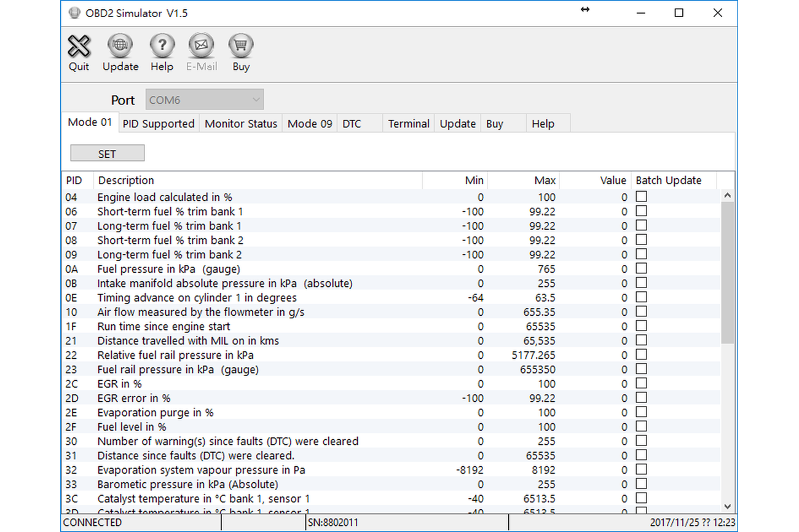
Task: Select the Terminal tab
Action: pos(409,123)
